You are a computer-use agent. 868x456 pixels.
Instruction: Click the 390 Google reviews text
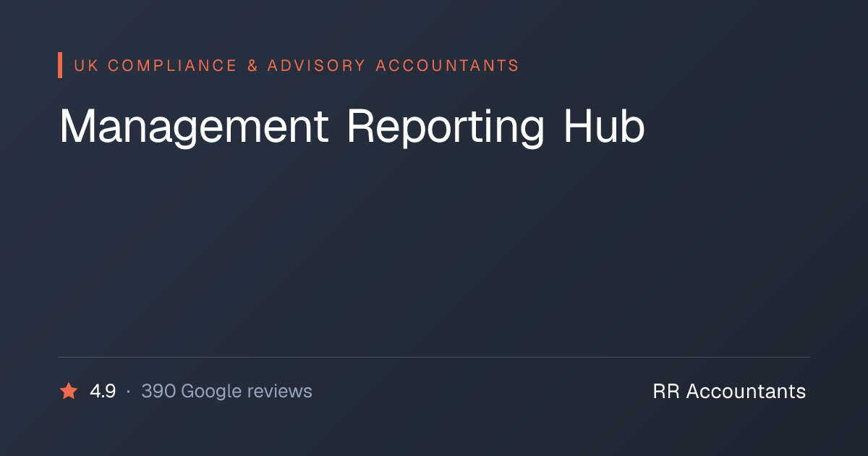[226, 392]
